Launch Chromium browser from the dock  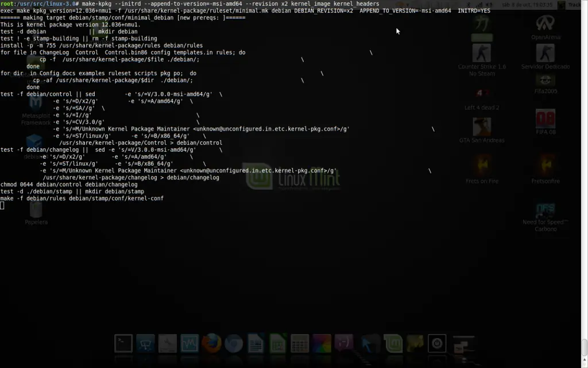[x=234, y=343]
